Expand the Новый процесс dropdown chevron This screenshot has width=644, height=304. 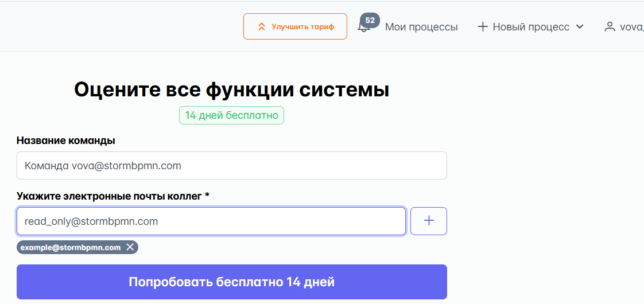[x=580, y=27]
